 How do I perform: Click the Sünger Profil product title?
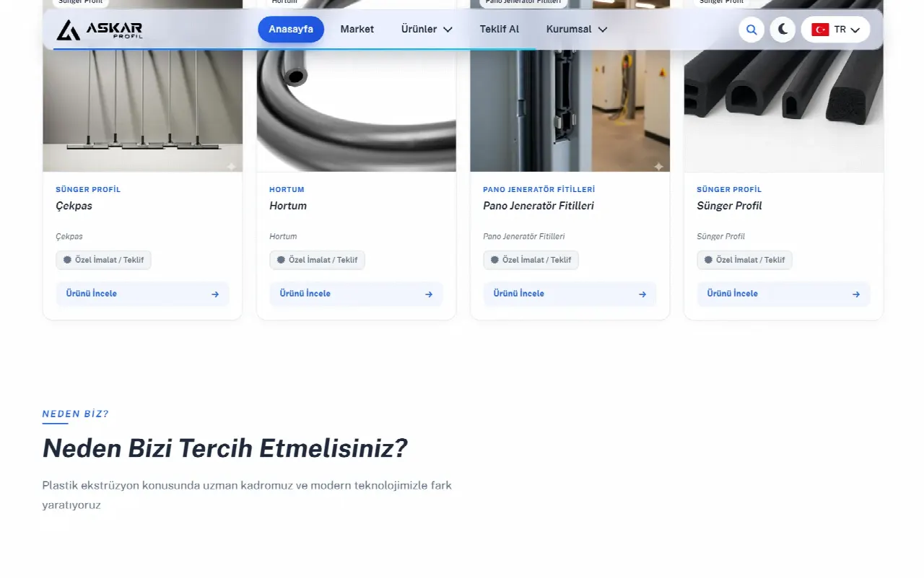click(729, 206)
